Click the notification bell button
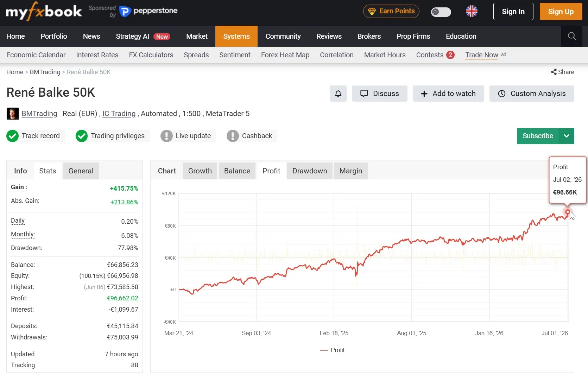This screenshot has width=588, height=376. point(338,94)
